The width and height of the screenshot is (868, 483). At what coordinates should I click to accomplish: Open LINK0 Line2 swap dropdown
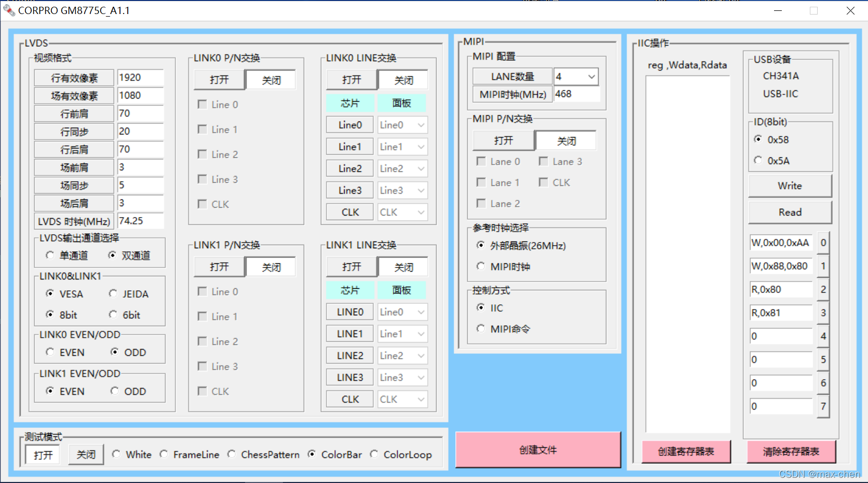click(x=421, y=169)
